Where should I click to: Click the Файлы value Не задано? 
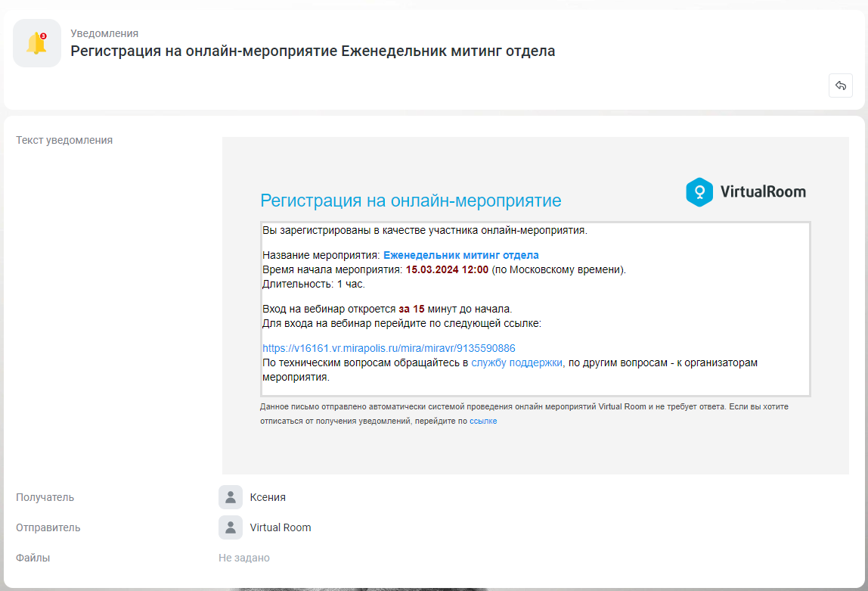[x=244, y=558]
